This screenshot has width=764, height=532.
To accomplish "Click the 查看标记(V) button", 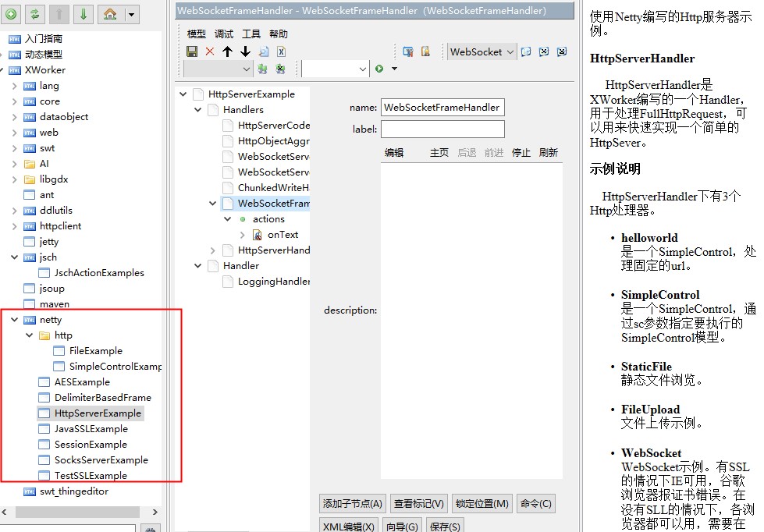I will [x=419, y=503].
